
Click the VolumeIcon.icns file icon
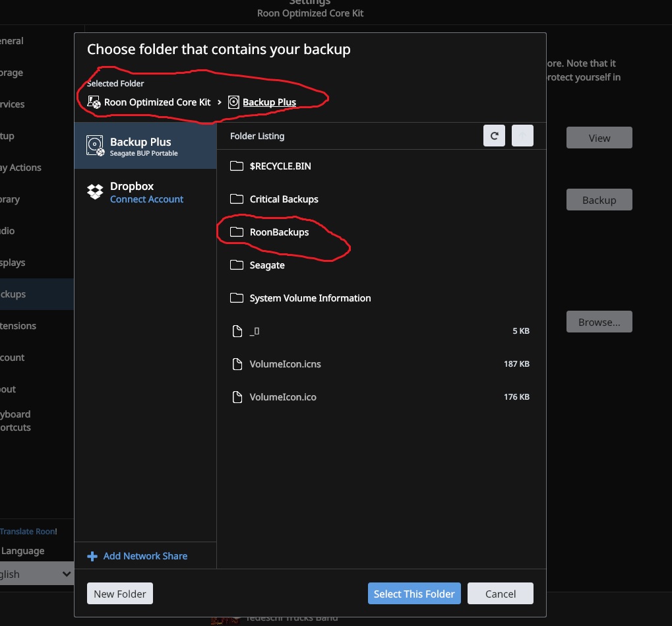pos(237,364)
